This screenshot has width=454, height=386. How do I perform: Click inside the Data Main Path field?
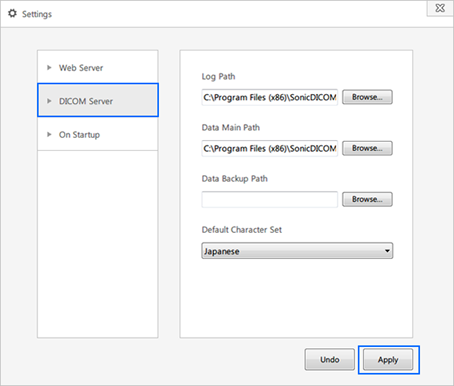[269, 148]
